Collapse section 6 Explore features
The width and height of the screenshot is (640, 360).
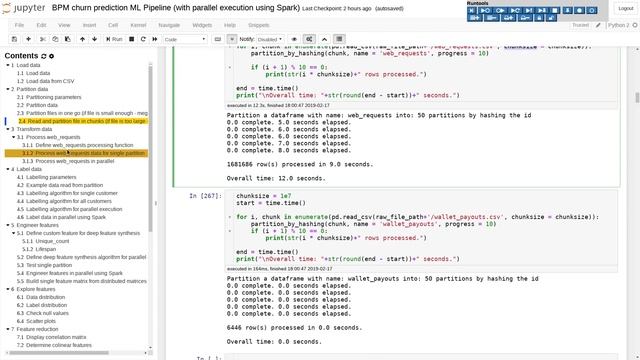pyautogui.click(x=8, y=289)
